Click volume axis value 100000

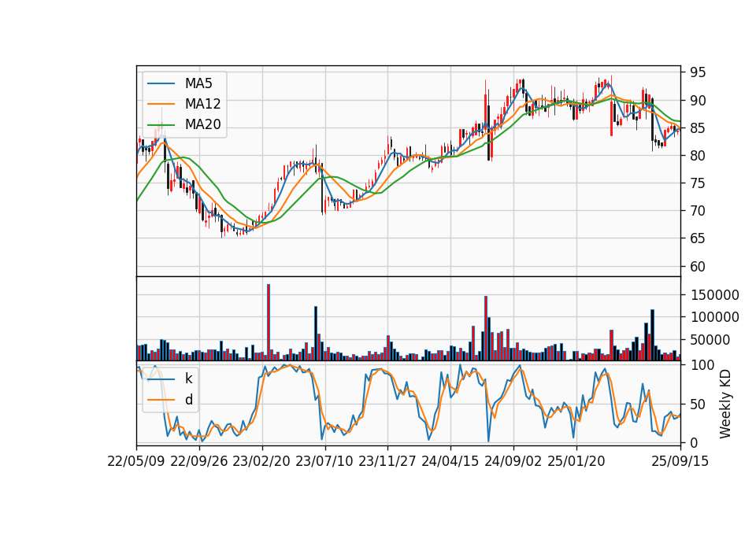point(714,317)
